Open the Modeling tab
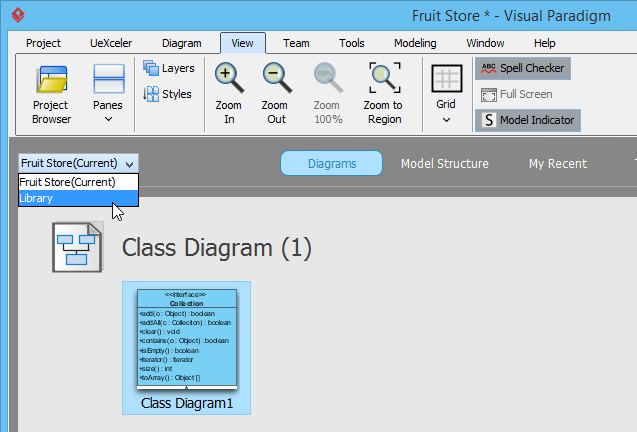The width and height of the screenshot is (637, 432). (415, 43)
